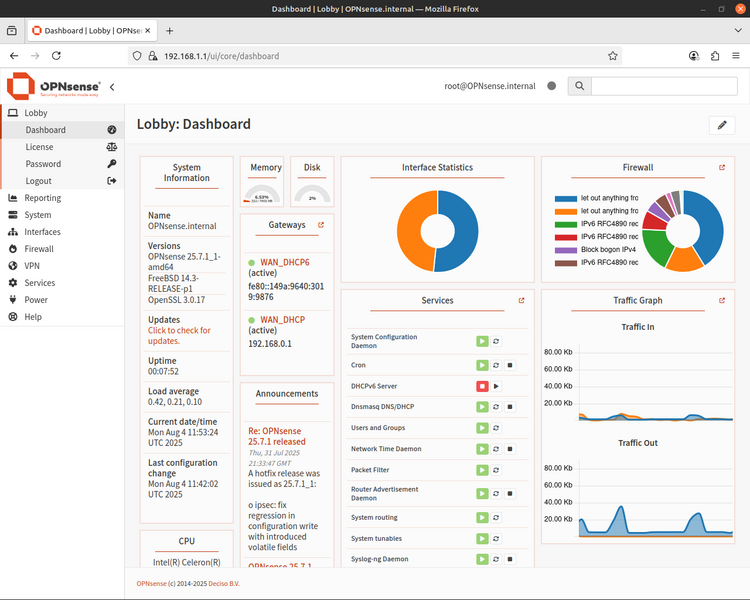This screenshot has height=600, width=750.
Task: Click the search magnifier icon
Action: pos(579,86)
